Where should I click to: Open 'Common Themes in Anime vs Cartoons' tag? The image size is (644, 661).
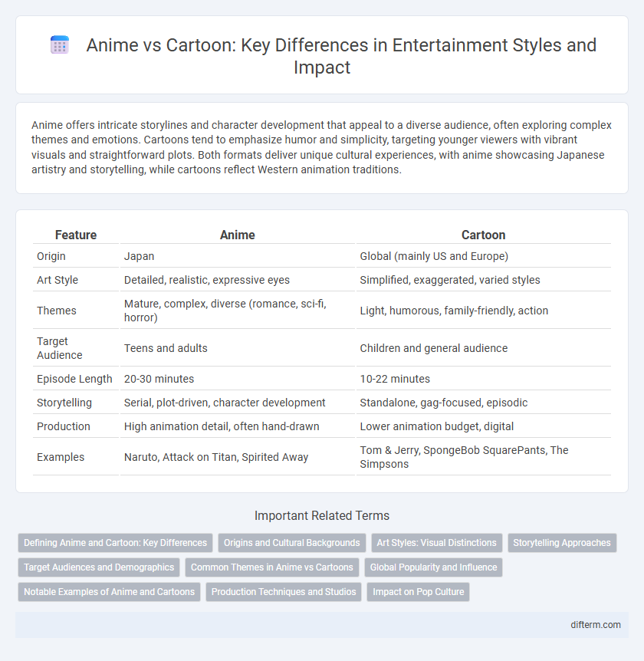[x=272, y=567]
